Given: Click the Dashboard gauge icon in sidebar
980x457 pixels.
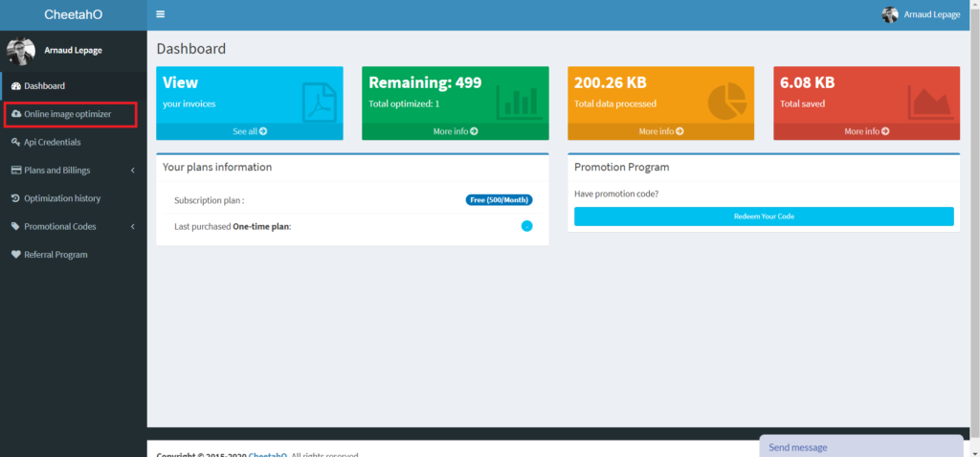Looking at the screenshot, I should point(16,86).
